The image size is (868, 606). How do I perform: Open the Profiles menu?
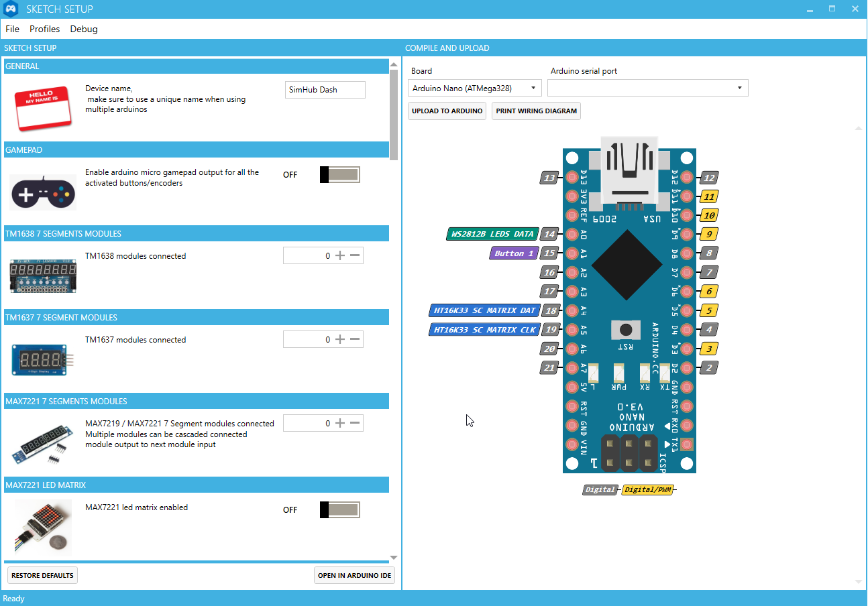45,29
